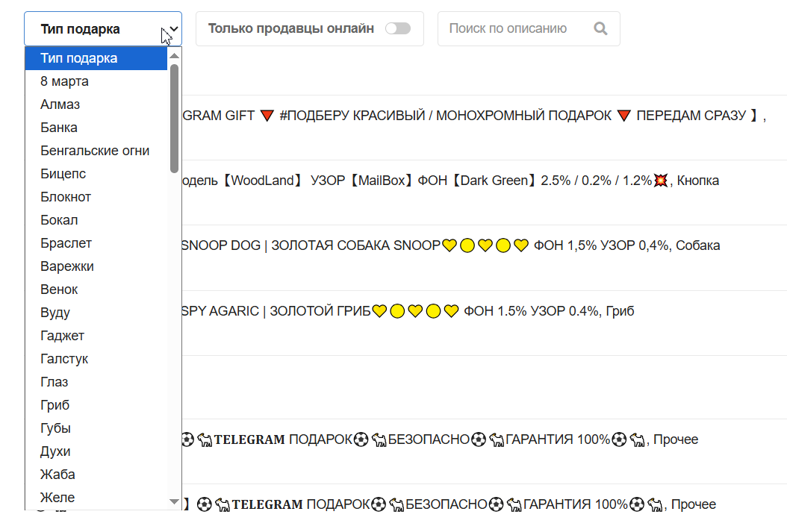Click the dropdown list's scroll up arrow
787x532 pixels.
[174, 55]
